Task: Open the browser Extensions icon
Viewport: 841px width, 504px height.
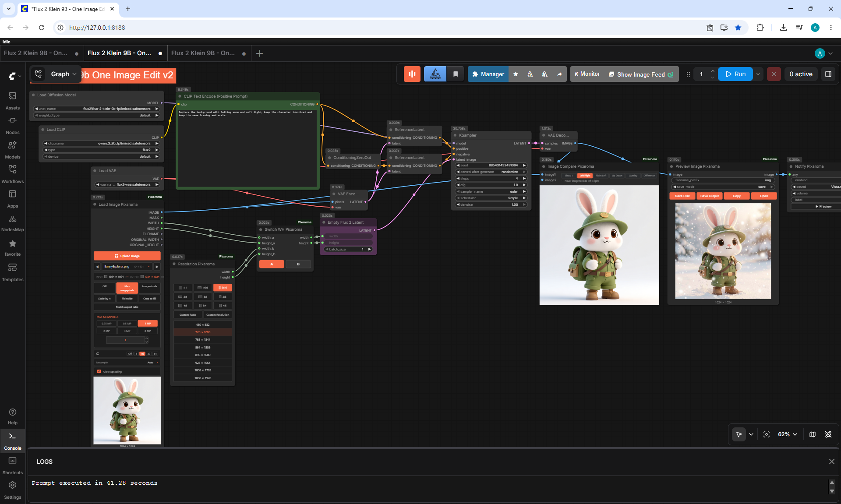Action: coord(760,28)
